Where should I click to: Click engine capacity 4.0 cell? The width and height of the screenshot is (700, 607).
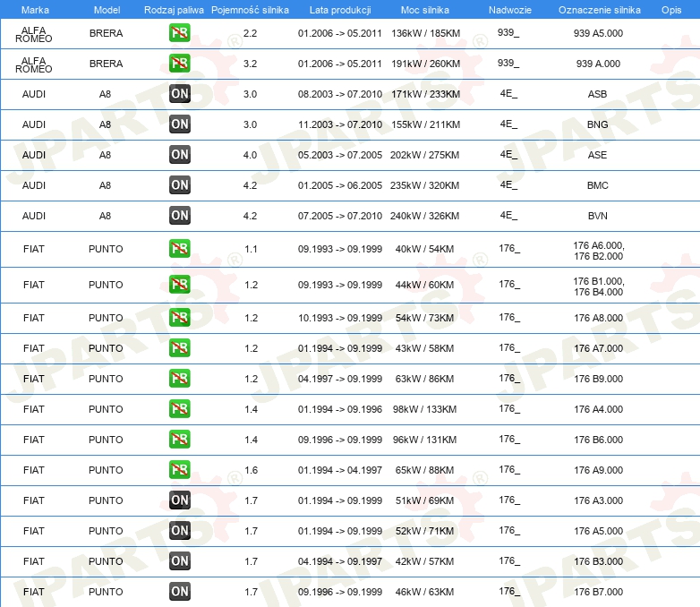coord(250,155)
